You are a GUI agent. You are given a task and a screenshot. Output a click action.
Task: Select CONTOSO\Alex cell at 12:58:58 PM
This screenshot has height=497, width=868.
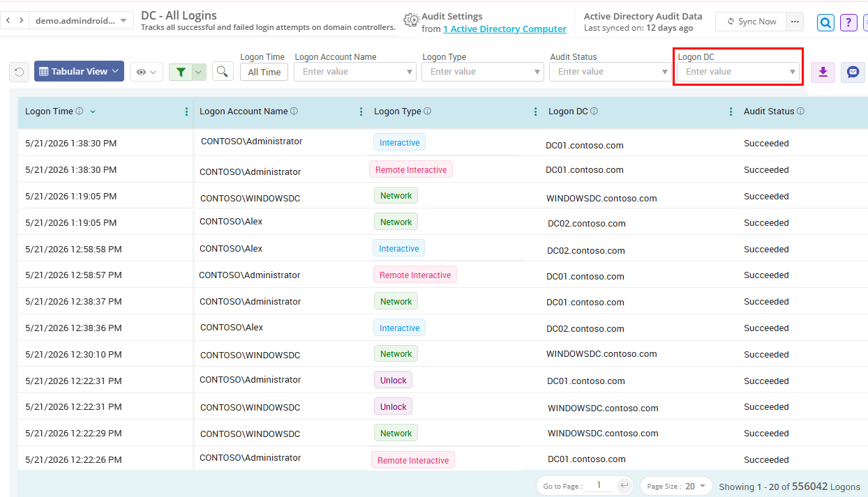coord(231,248)
